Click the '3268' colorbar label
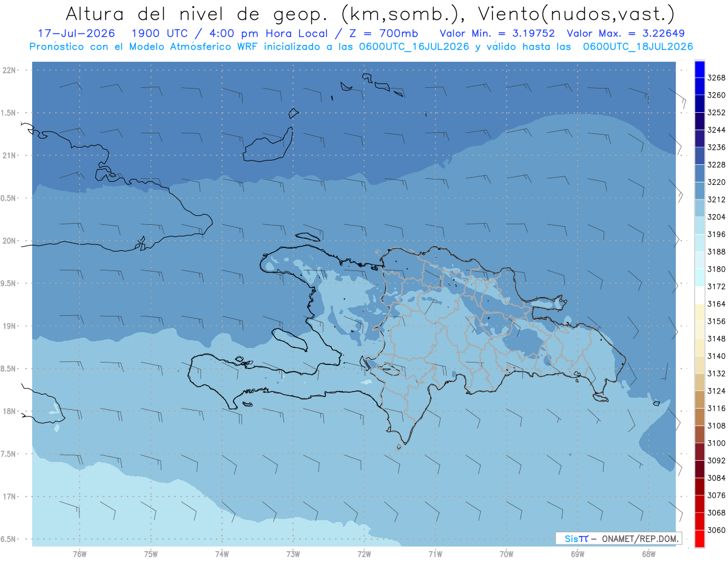 point(716,78)
